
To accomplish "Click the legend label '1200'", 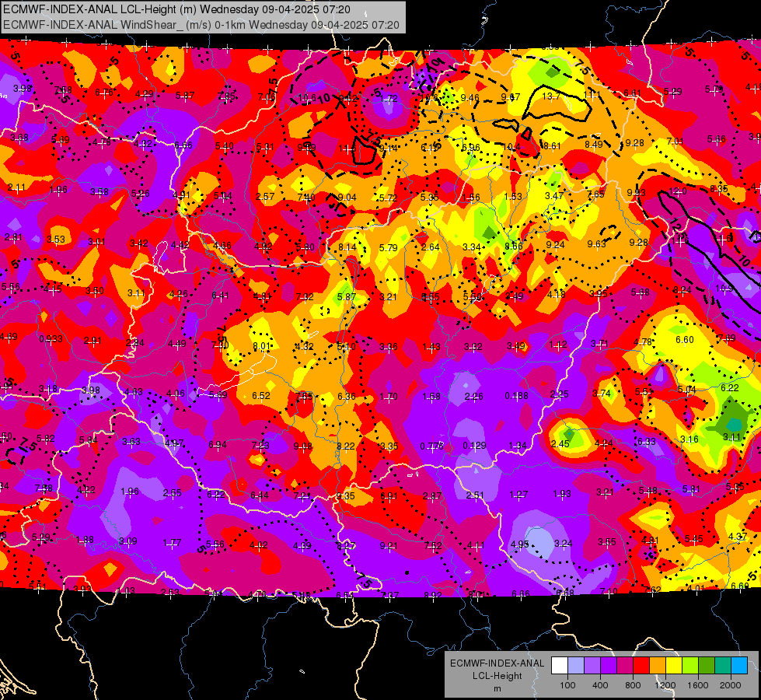I will coord(665,685).
